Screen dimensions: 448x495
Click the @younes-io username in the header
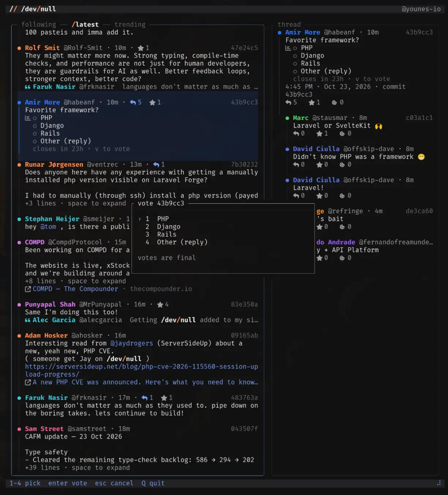pos(421,9)
